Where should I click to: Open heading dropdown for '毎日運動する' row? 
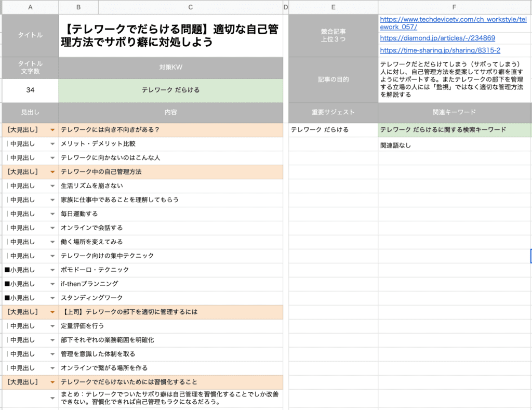pos(52,214)
